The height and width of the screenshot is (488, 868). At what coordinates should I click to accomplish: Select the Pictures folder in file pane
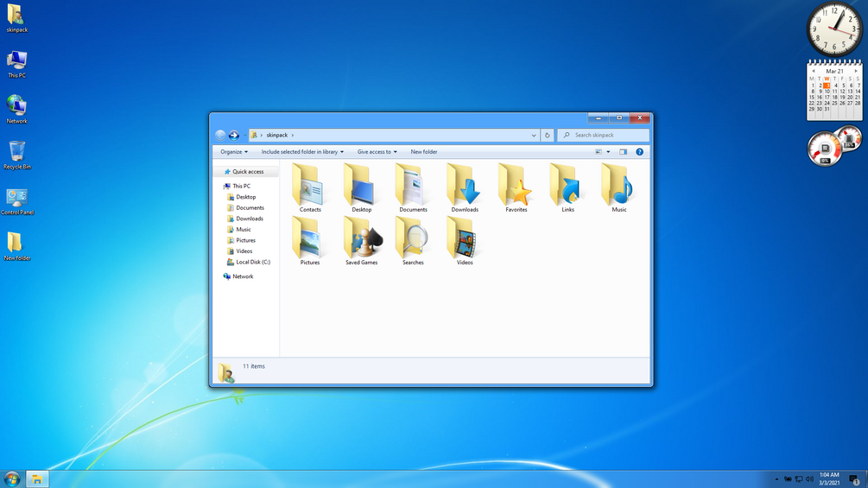(309, 241)
